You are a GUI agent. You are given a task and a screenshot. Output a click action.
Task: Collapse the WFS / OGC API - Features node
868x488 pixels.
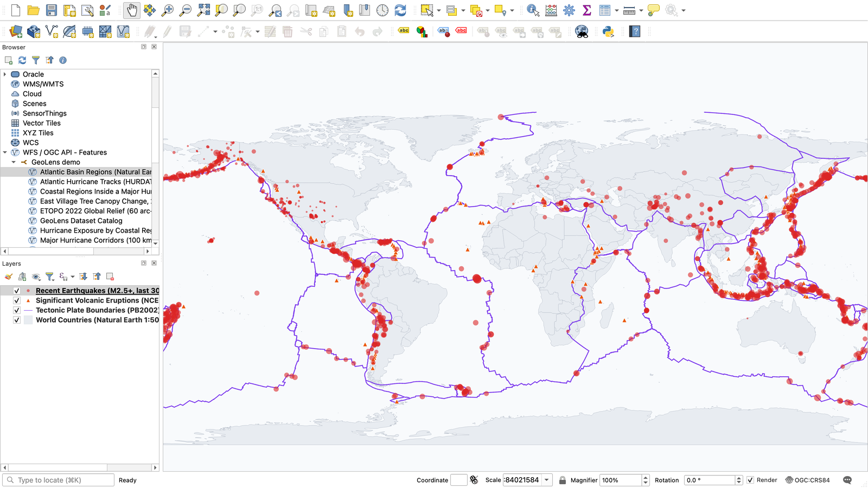pyautogui.click(x=5, y=152)
